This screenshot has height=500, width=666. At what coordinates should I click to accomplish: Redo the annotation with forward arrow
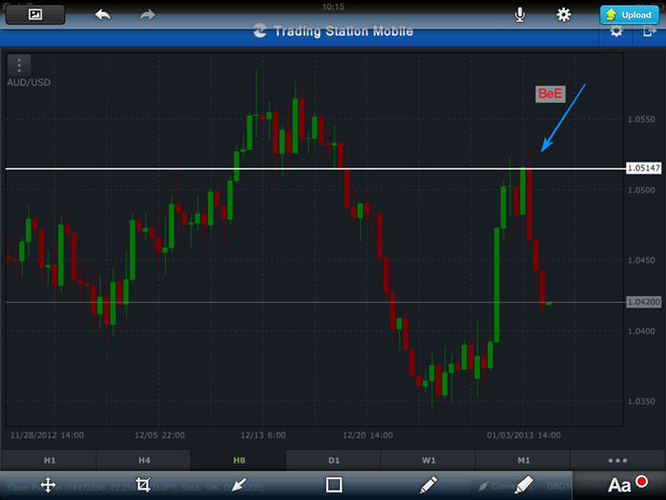click(x=147, y=15)
